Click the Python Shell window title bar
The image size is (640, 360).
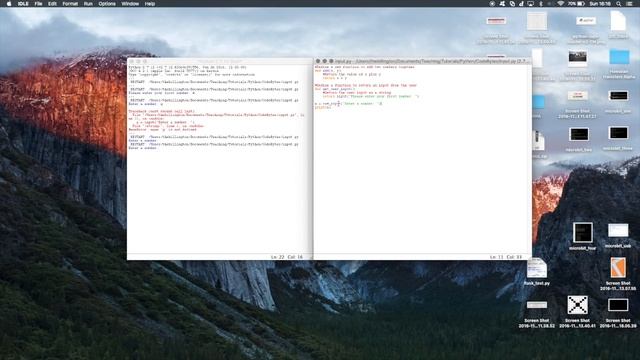[220, 61]
